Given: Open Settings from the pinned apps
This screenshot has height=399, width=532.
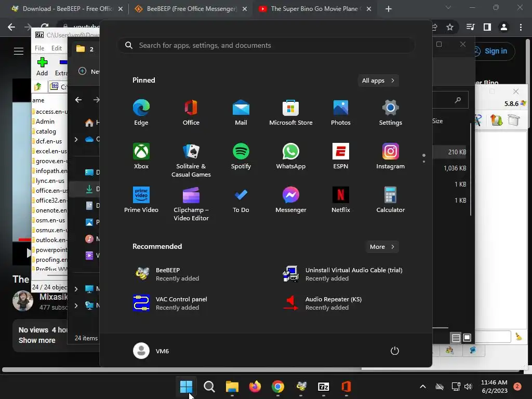Looking at the screenshot, I should (x=391, y=113).
